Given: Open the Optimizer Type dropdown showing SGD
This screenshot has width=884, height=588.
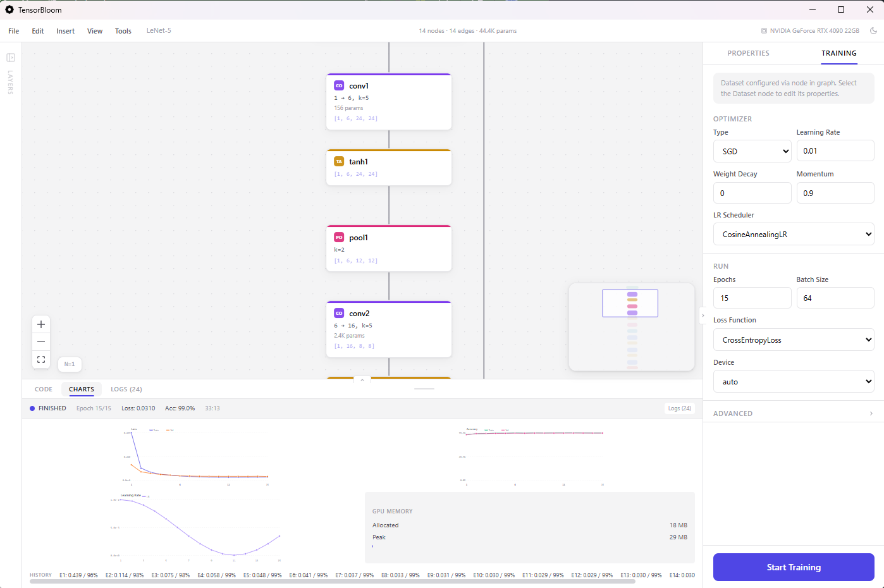Looking at the screenshot, I should 752,151.
